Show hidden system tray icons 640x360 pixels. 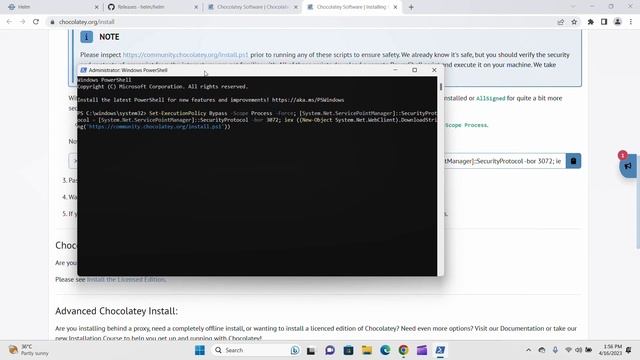529,350
